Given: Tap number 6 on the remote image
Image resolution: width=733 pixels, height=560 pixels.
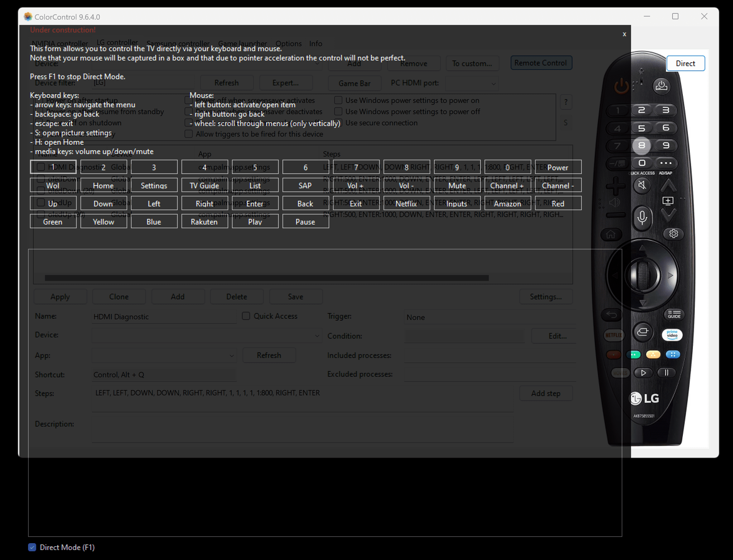Looking at the screenshot, I should coord(666,128).
